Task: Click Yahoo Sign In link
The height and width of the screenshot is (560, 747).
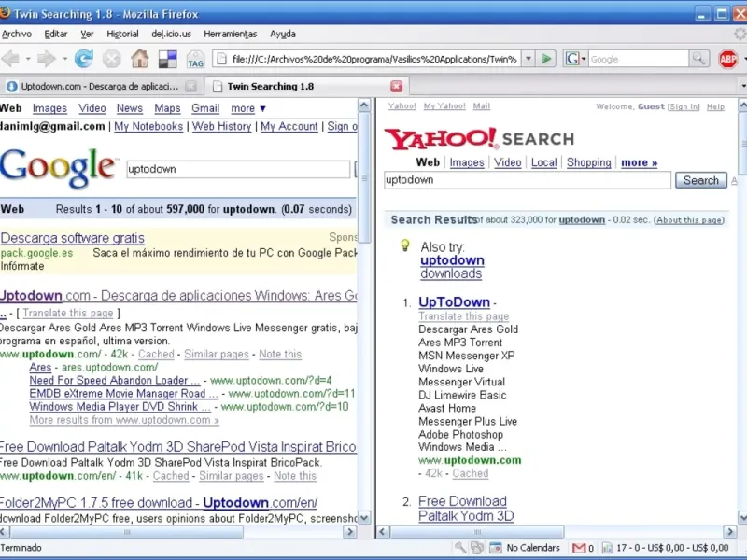Action: [x=684, y=106]
